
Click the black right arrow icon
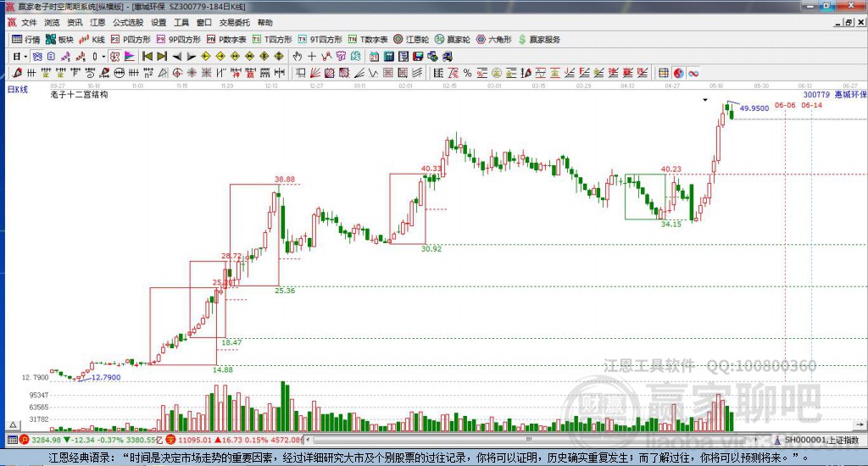pyautogui.click(x=192, y=57)
